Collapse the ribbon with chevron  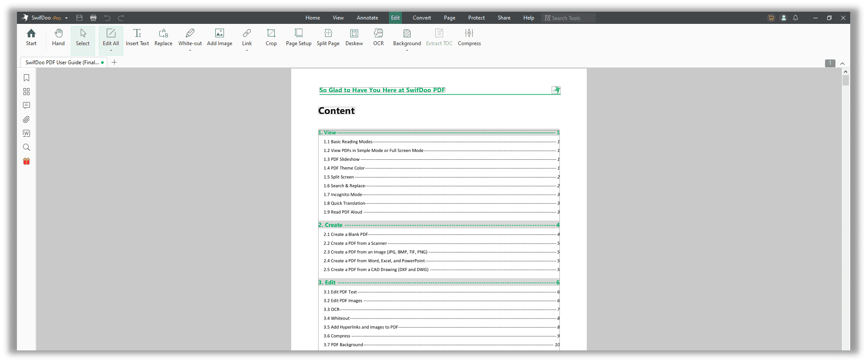pos(842,63)
